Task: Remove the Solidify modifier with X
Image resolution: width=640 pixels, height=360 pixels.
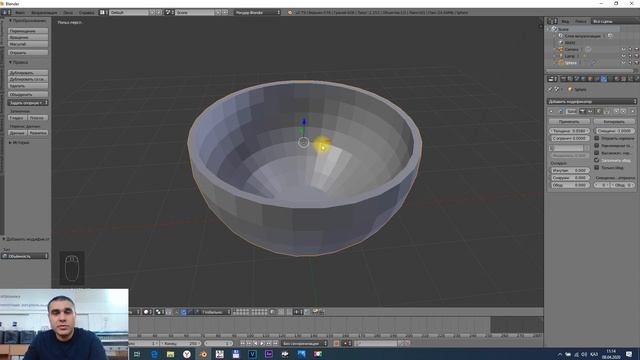Action: pyautogui.click(x=633, y=111)
